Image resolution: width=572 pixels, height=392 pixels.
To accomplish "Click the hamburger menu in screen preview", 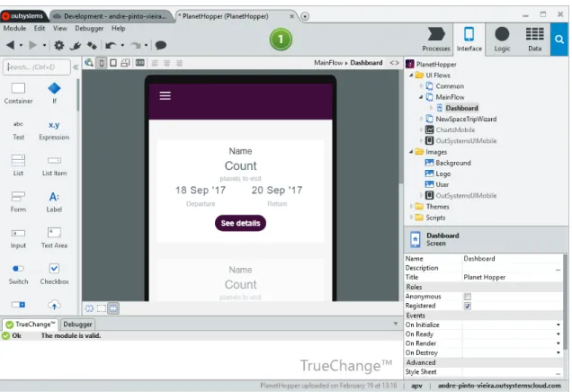I will tap(165, 95).
